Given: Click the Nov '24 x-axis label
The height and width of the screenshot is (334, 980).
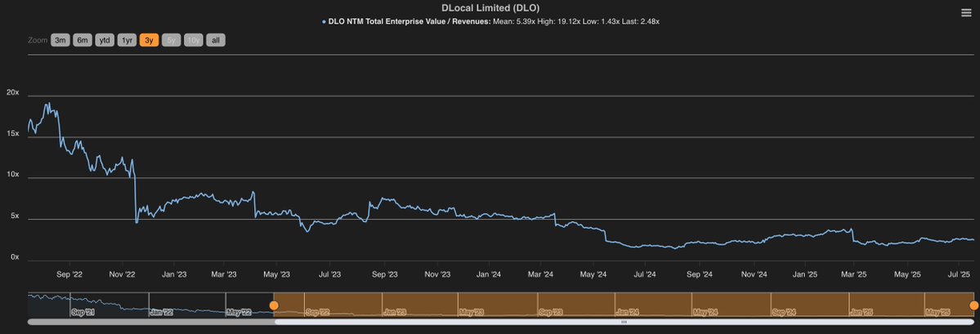Looking at the screenshot, I should [x=754, y=274].
